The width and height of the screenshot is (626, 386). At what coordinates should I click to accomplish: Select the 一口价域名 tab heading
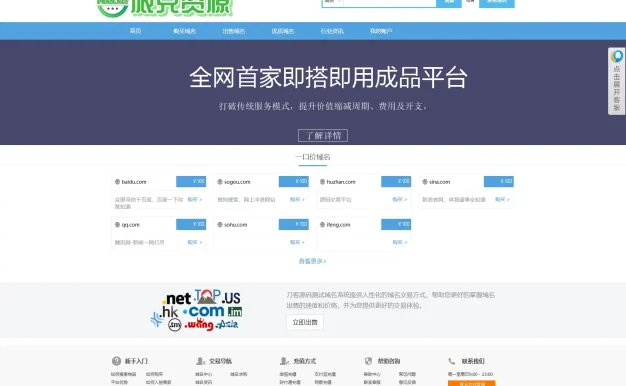coord(313,157)
